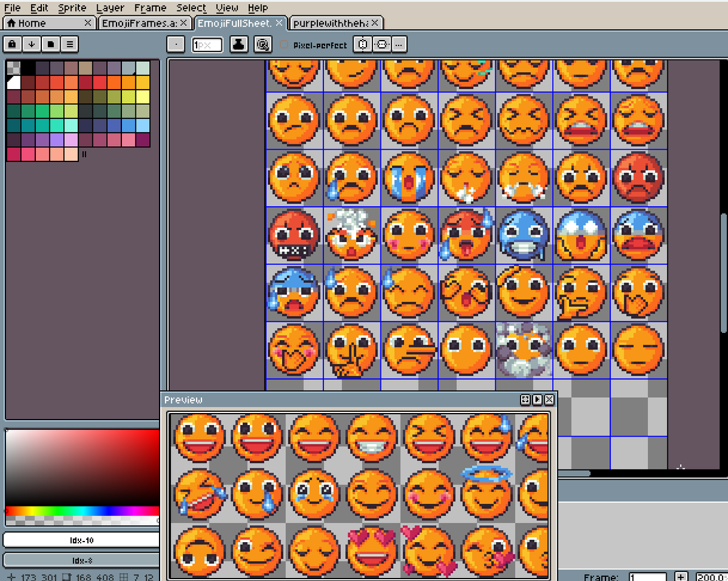Click the plus button next to Frame field
The height and width of the screenshot is (581, 728).
pos(681,577)
